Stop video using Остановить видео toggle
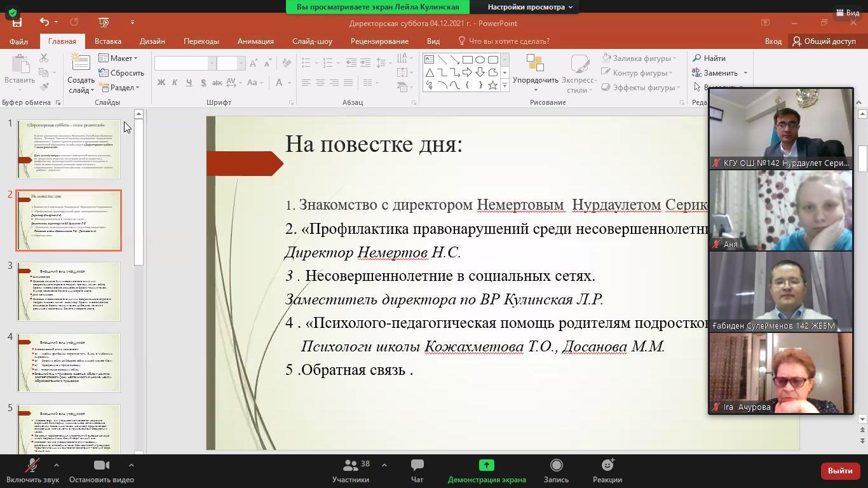The width and height of the screenshot is (868, 488). tap(100, 470)
